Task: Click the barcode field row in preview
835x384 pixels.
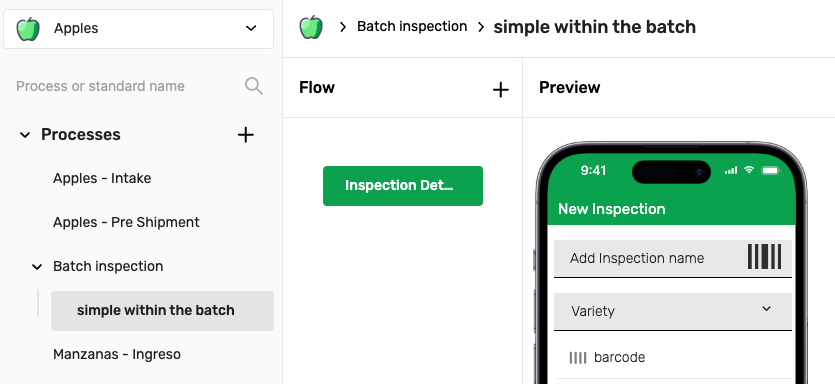Action: (673, 357)
